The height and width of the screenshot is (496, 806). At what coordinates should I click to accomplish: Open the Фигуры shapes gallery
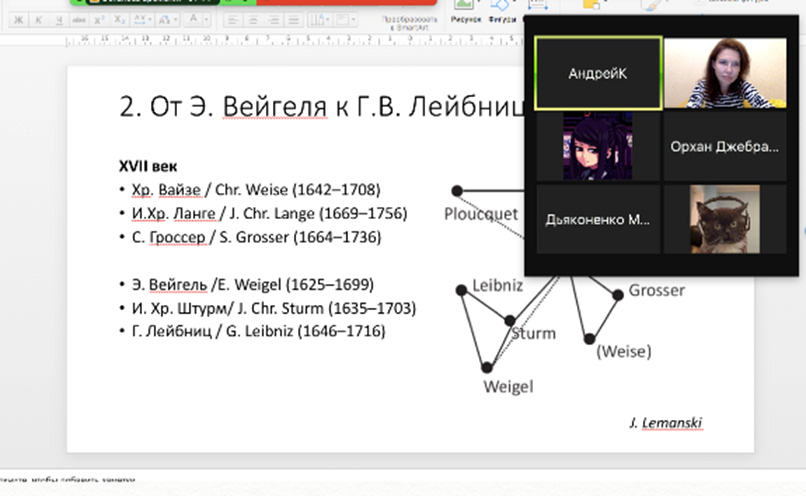499,12
